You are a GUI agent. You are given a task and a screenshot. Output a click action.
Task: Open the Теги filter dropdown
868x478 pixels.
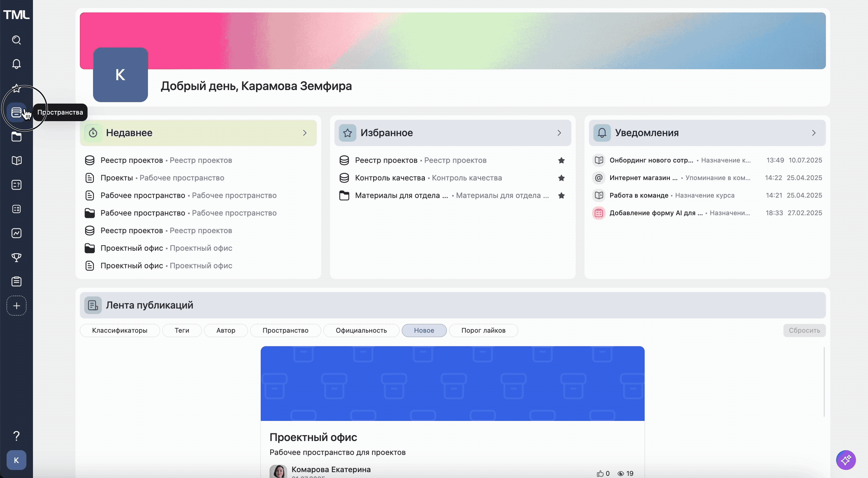pyautogui.click(x=181, y=330)
